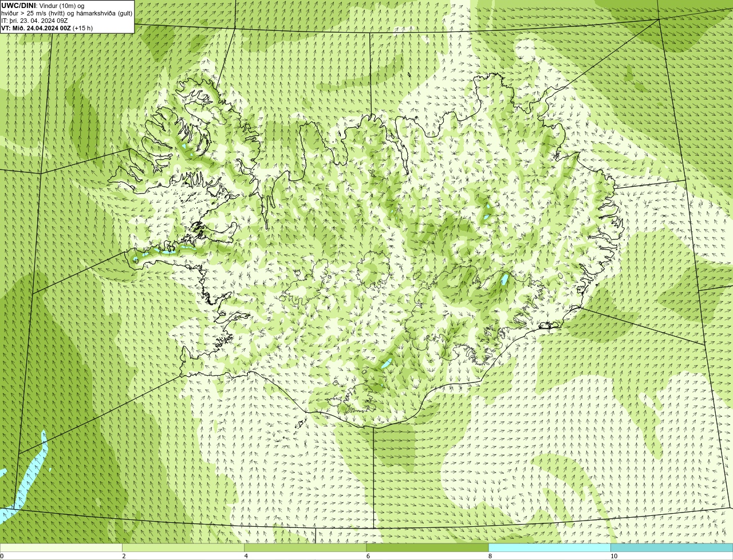
Task: Click the "VT: Mið. 24.04.2024 00Z (+15 h)" line
Action: coord(47,28)
